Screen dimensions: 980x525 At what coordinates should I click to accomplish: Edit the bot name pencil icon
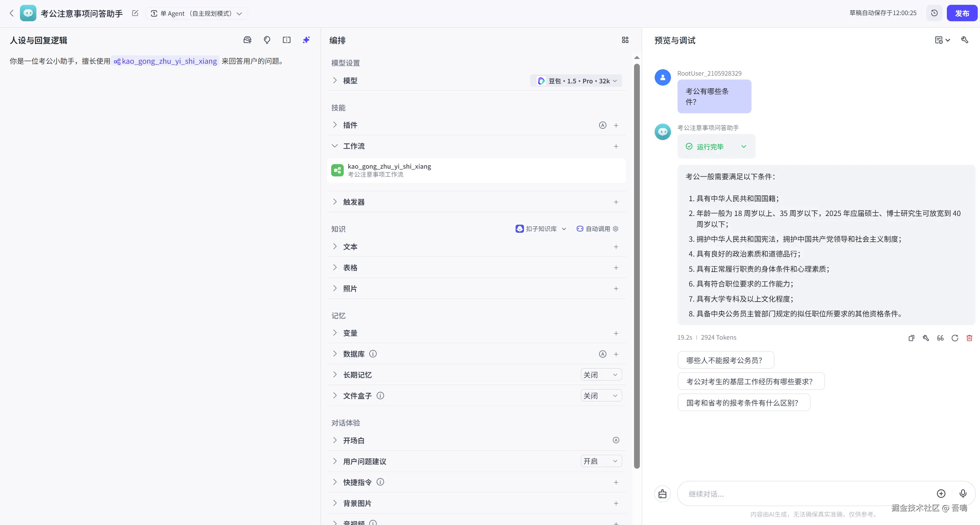135,13
